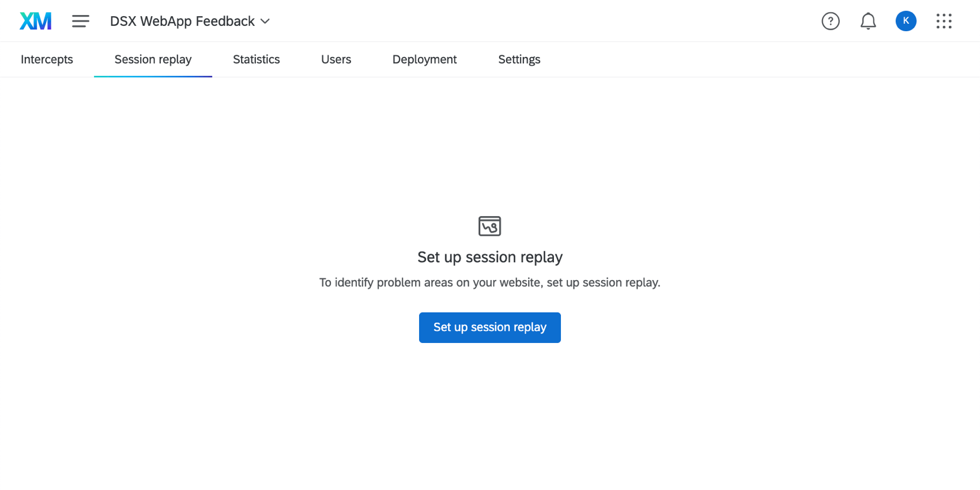Click the XM logo
Image resolution: width=980 pixels, height=490 pixels.
[36, 21]
